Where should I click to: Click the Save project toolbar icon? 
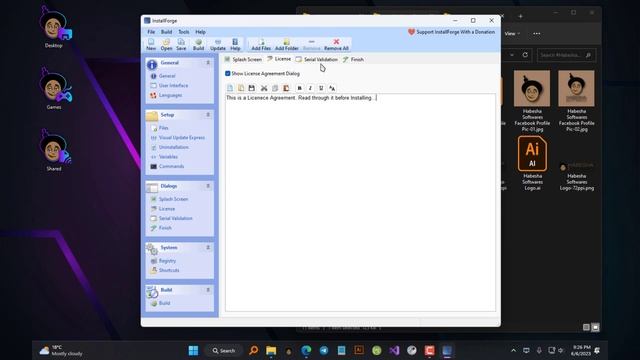pos(181,44)
